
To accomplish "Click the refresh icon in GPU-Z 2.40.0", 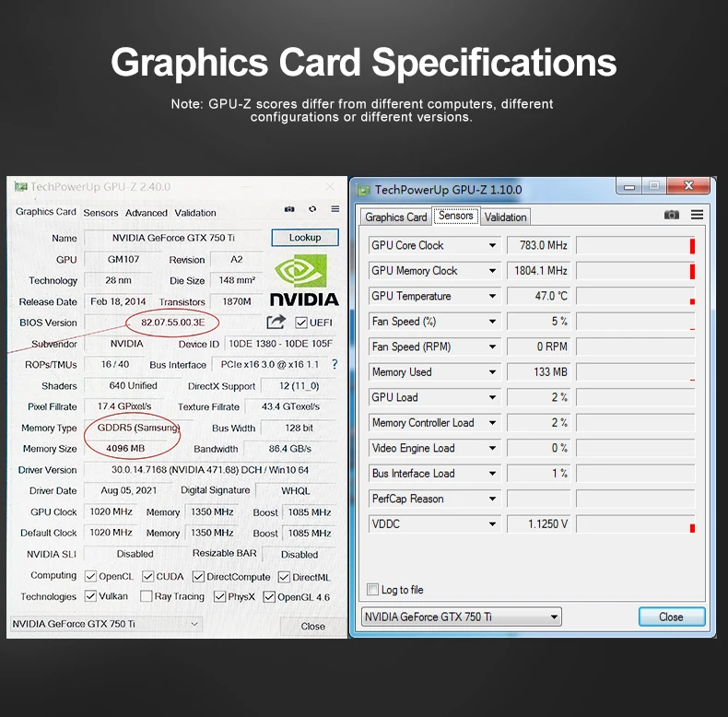I will point(312,209).
